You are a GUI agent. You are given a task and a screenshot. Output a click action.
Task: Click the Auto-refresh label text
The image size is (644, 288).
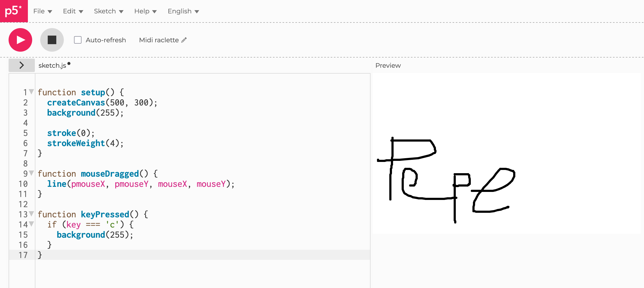(106, 40)
